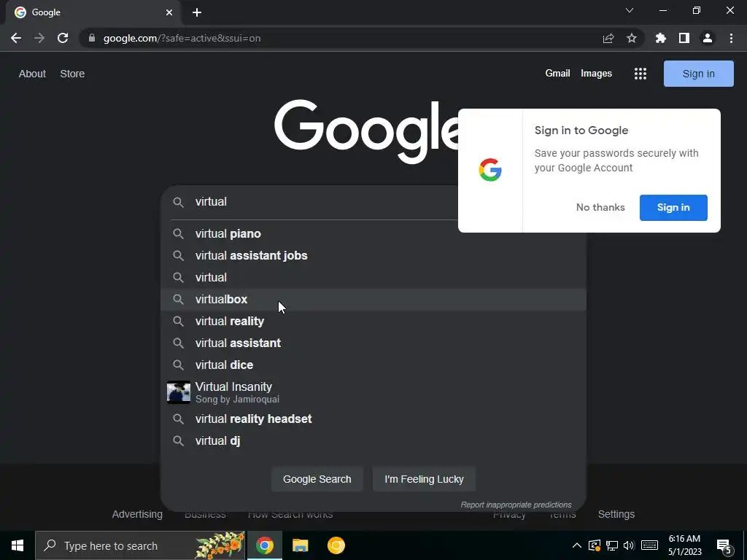
Task: Click I'm Feeling Lucky button
Action: 424,479
